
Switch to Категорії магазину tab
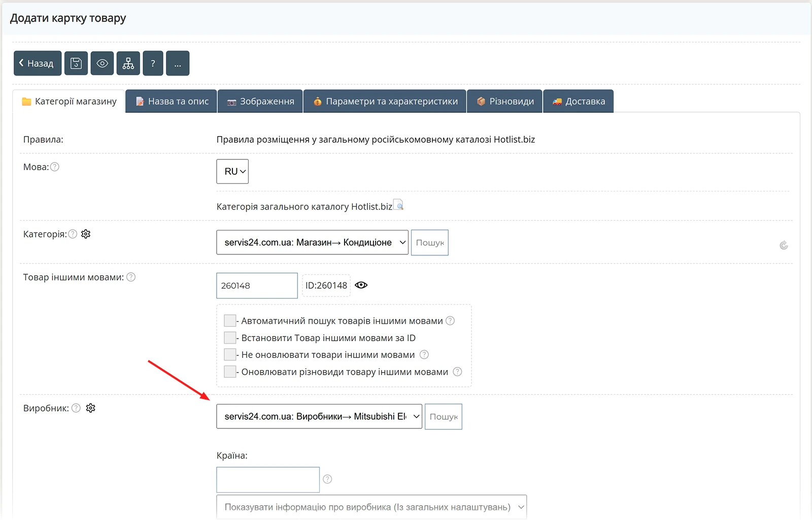(x=69, y=102)
